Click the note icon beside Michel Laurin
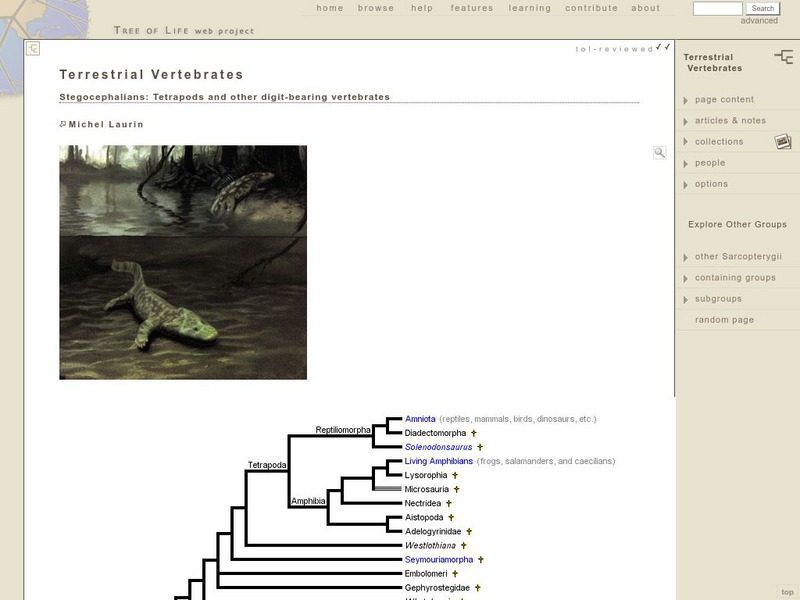Viewport: 800px width, 600px height. click(x=63, y=124)
